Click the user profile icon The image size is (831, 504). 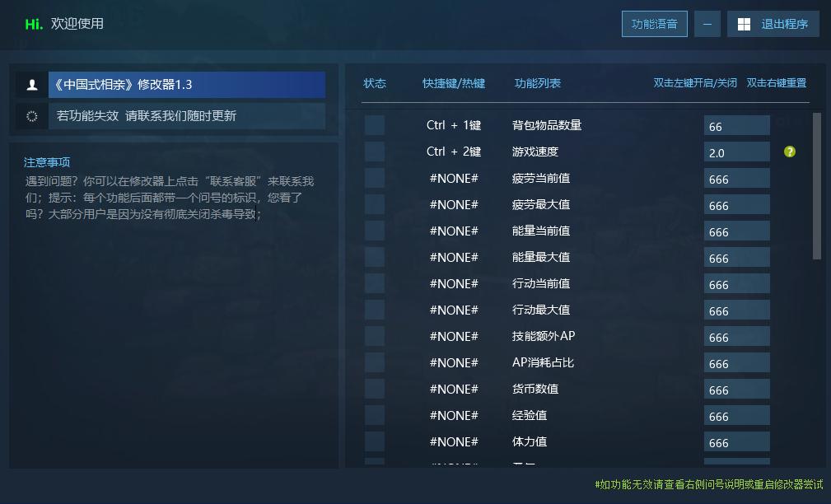32,85
